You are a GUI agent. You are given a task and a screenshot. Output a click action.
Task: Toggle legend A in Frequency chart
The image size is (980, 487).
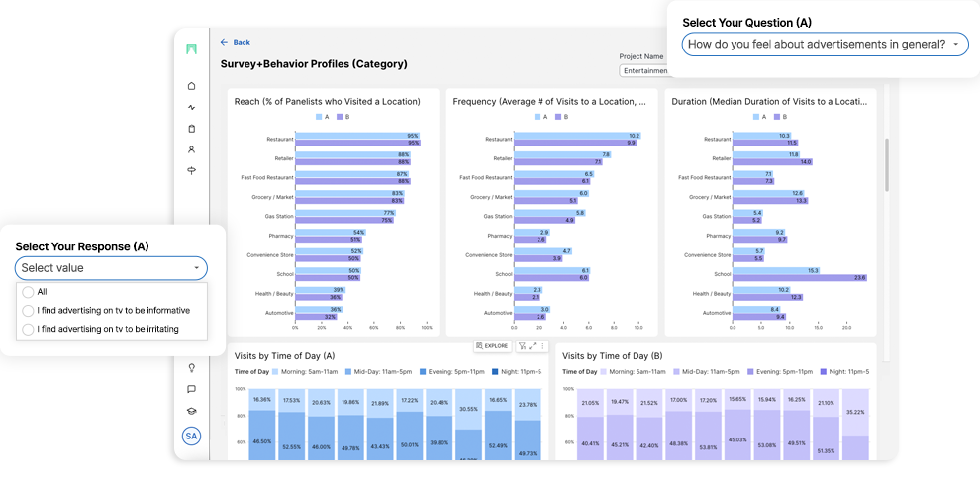pyautogui.click(x=540, y=117)
